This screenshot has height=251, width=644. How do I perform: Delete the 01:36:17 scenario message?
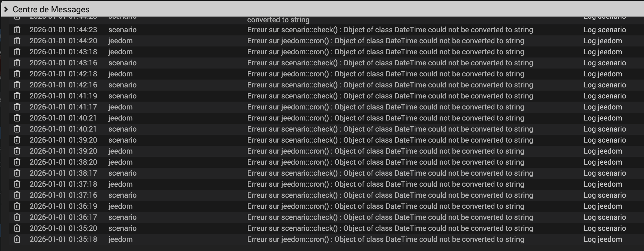(x=17, y=217)
